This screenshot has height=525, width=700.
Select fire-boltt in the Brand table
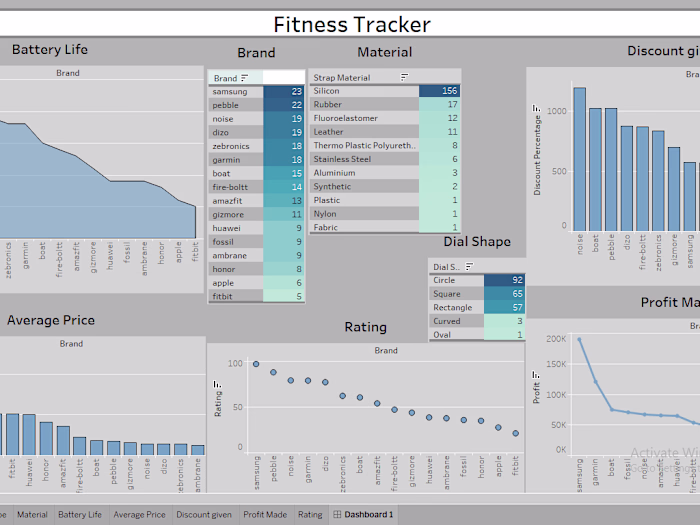257,187
